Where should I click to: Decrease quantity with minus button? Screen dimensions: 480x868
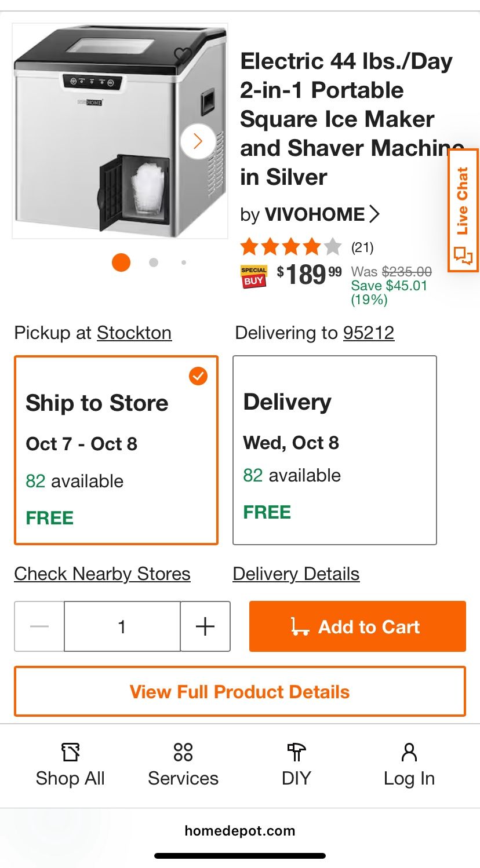[39, 626]
